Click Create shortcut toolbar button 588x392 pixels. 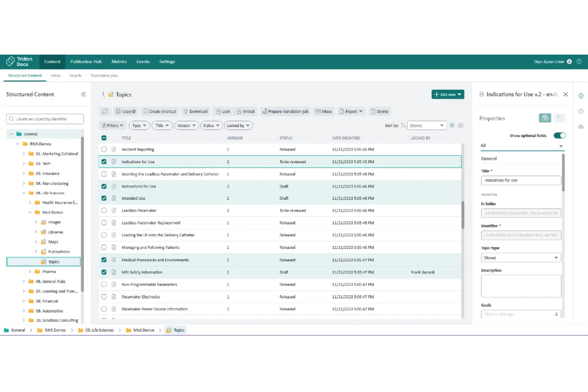(x=160, y=112)
